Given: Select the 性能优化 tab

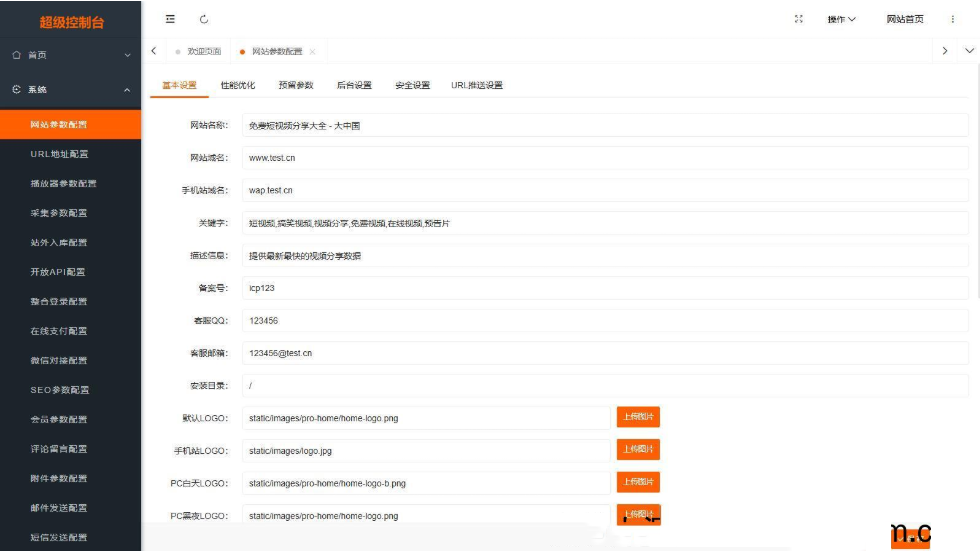Looking at the screenshot, I should (x=238, y=85).
